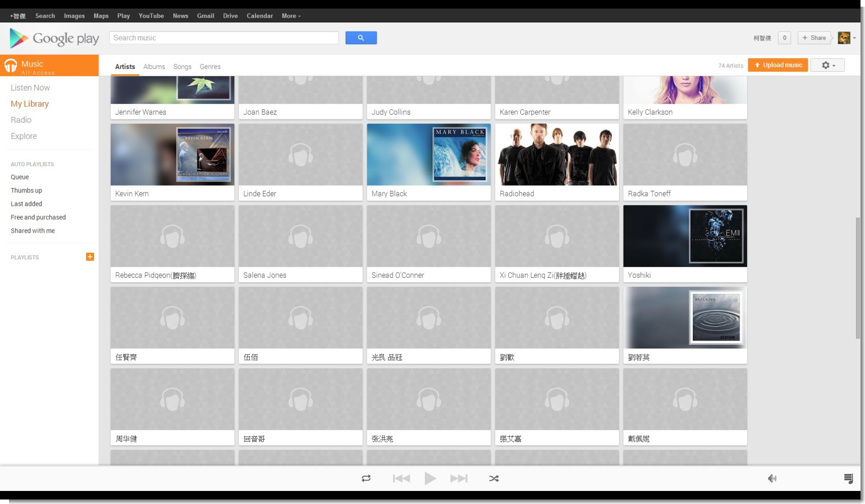Click the Music headphones icon

pyautogui.click(x=11, y=66)
